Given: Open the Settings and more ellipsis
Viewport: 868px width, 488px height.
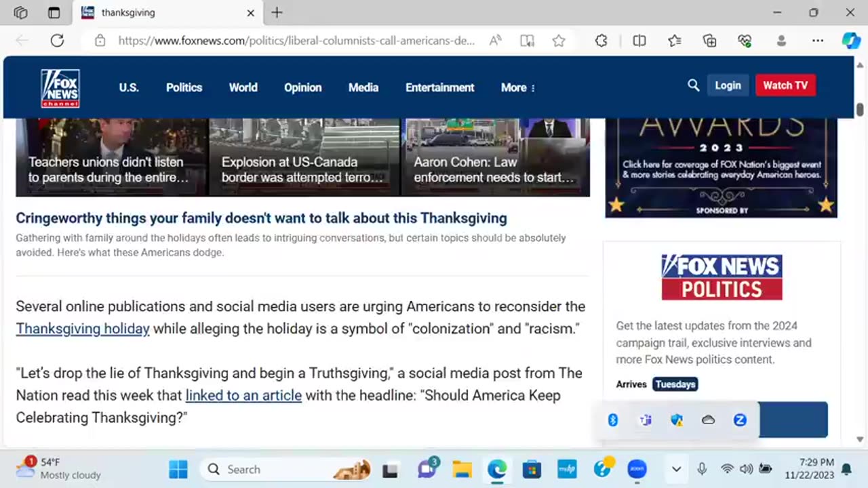Looking at the screenshot, I should click(818, 41).
